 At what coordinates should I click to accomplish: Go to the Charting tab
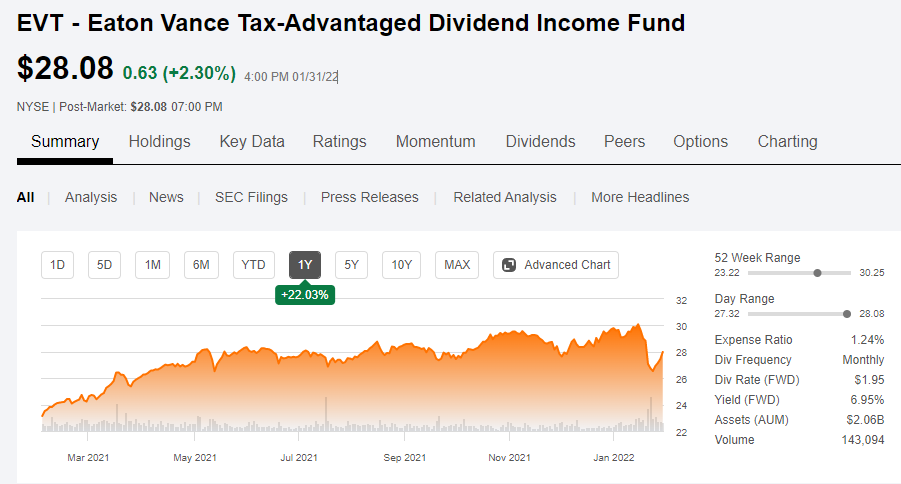pyautogui.click(x=787, y=141)
